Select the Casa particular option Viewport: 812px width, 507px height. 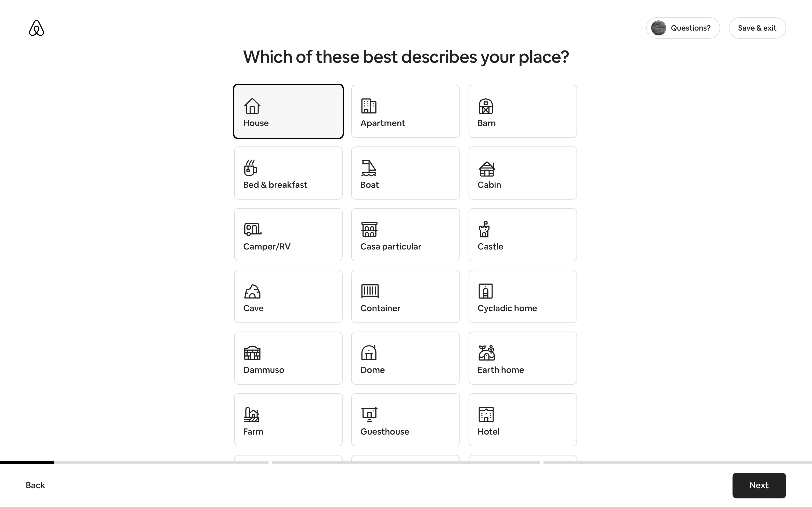405,235
